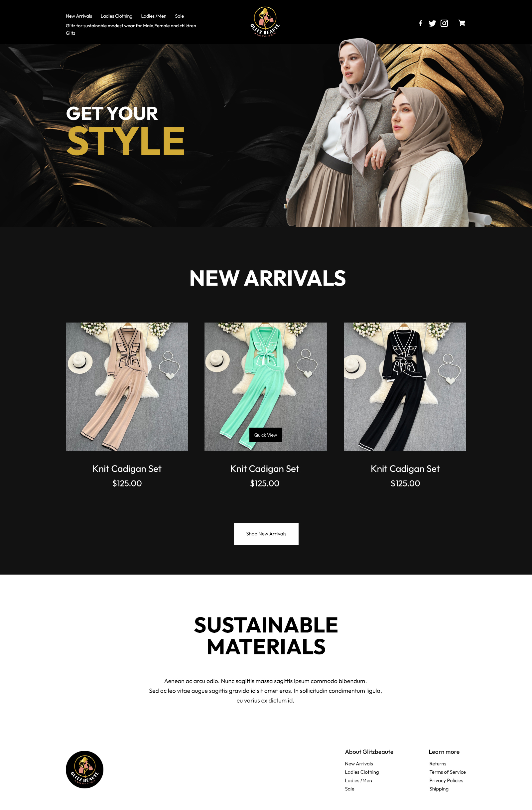Select Ladies /Men header menu item
The width and height of the screenshot is (532, 810).
coord(154,16)
